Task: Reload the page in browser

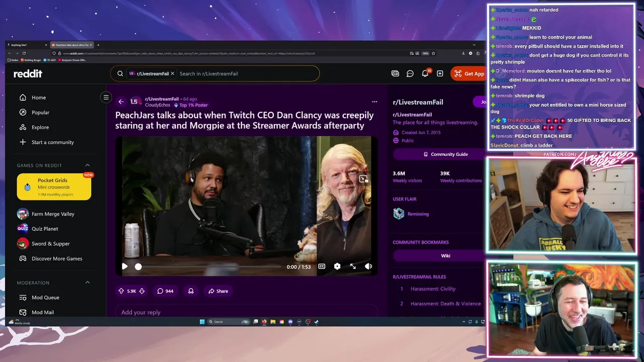Action: pos(24,53)
